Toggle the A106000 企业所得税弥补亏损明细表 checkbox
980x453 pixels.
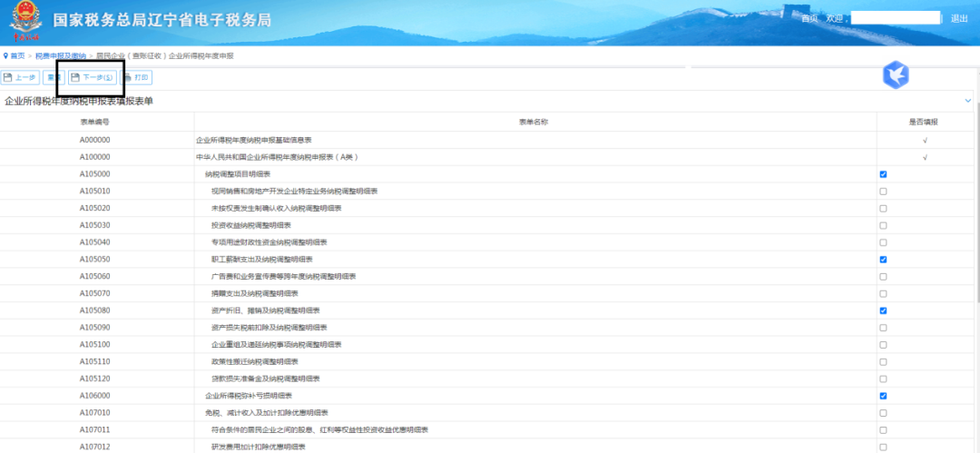[x=883, y=396]
